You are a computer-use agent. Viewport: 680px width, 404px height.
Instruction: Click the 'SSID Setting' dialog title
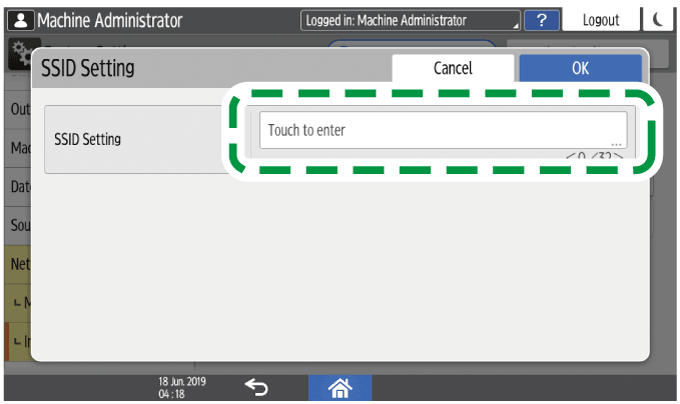87,69
